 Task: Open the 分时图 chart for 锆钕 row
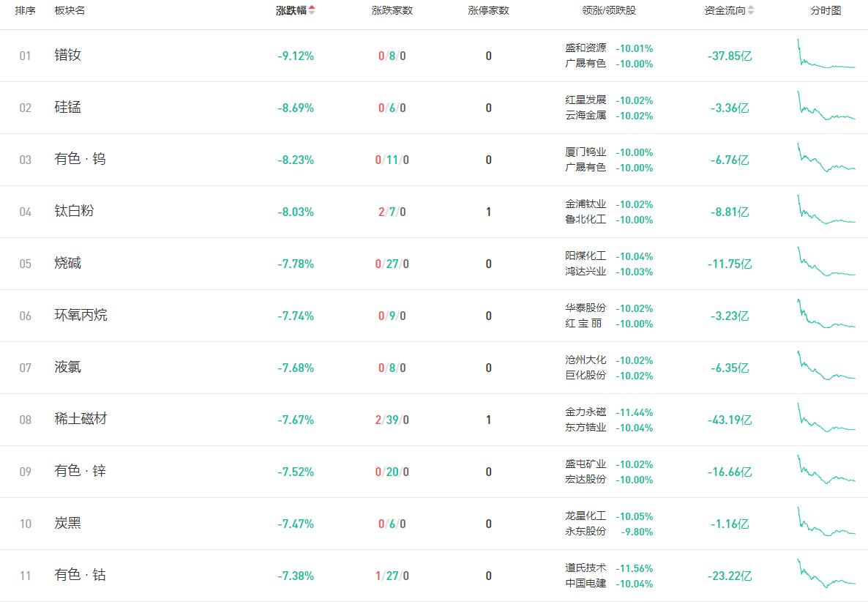point(826,53)
